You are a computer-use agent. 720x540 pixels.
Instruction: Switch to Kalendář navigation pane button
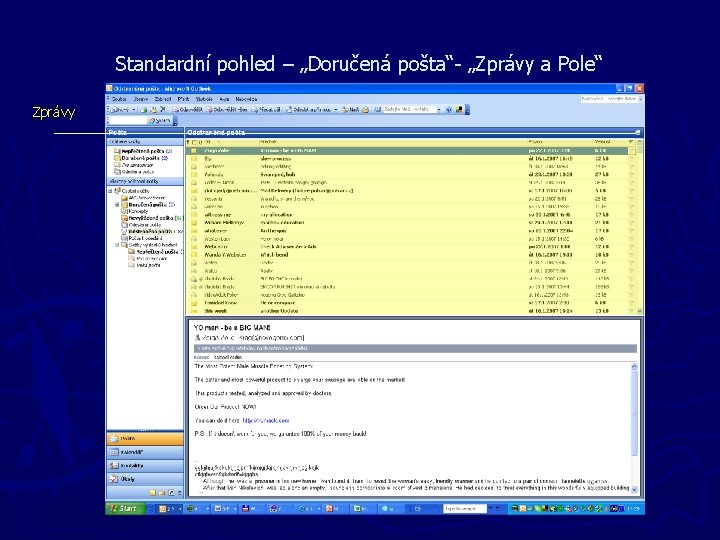pyautogui.click(x=145, y=452)
